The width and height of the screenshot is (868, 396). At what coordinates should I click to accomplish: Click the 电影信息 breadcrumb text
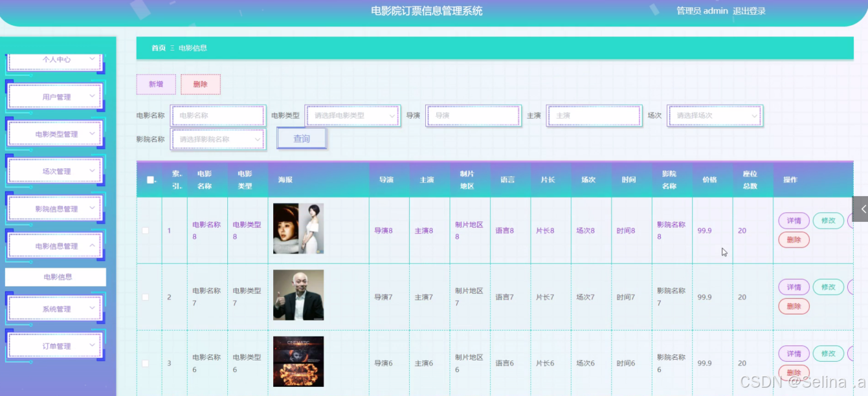coord(193,48)
